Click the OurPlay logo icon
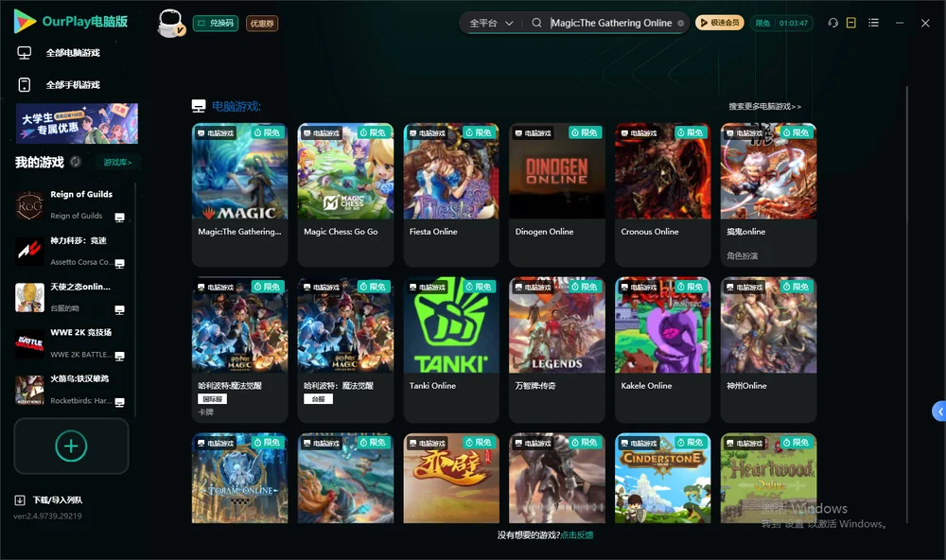 [25, 21]
